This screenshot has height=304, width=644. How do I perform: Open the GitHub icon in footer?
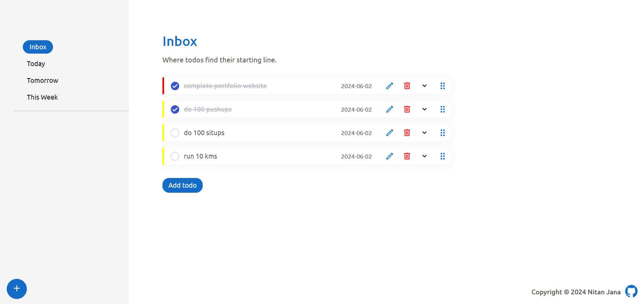click(631, 291)
